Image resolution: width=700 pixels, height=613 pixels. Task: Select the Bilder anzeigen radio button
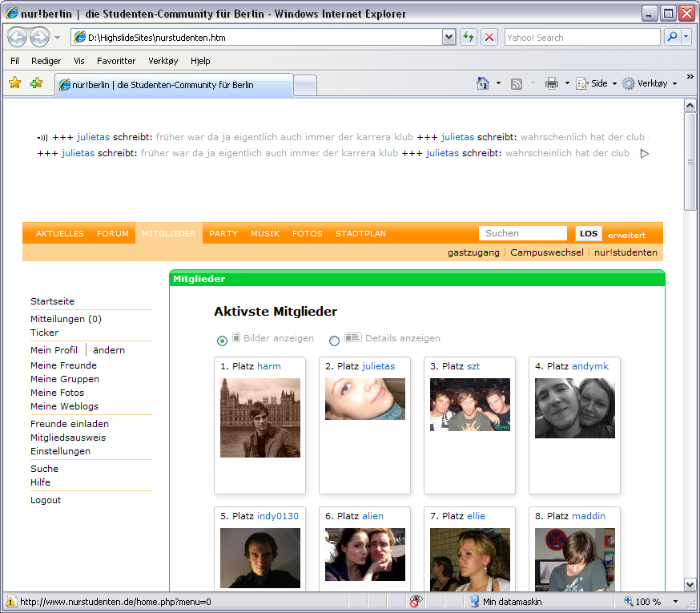tap(222, 341)
